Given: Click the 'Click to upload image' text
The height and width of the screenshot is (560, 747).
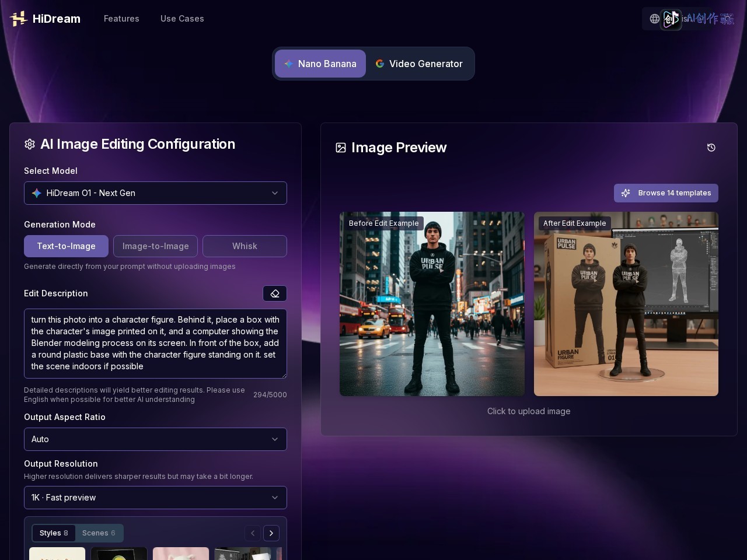Looking at the screenshot, I should tap(529, 411).
